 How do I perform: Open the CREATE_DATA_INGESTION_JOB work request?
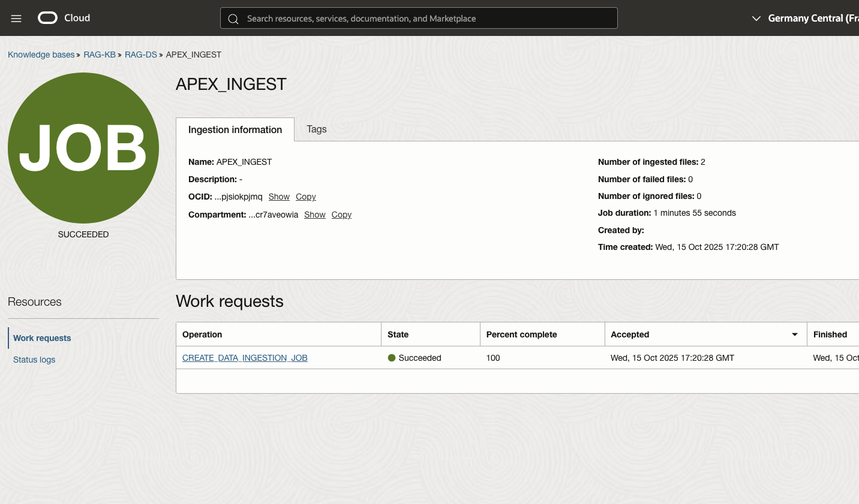tap(245, 357)
